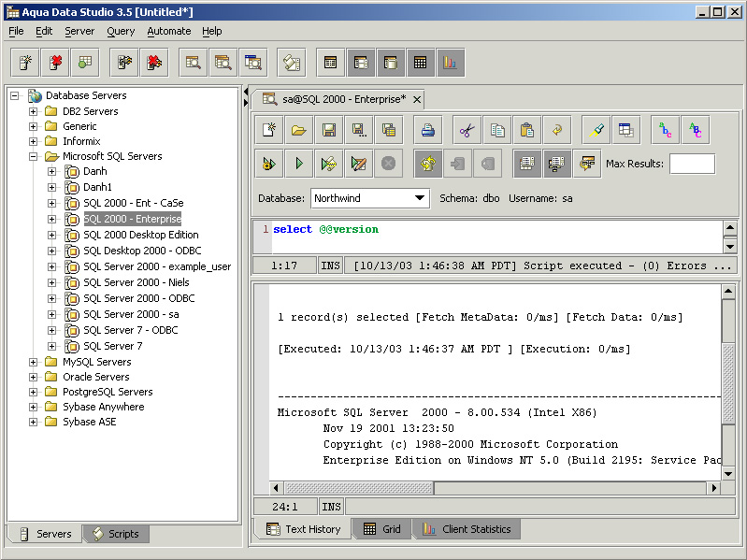
Task: Toggle the pressed table-with-cylinder view button
Action: coord(391,63)
